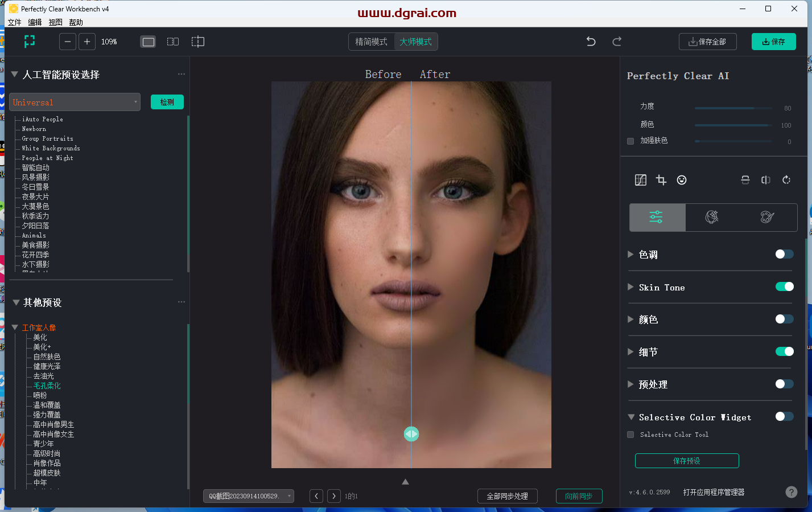Toggle the 色调 switch on
The image size is (812, 512).
[x=784, y=254]
